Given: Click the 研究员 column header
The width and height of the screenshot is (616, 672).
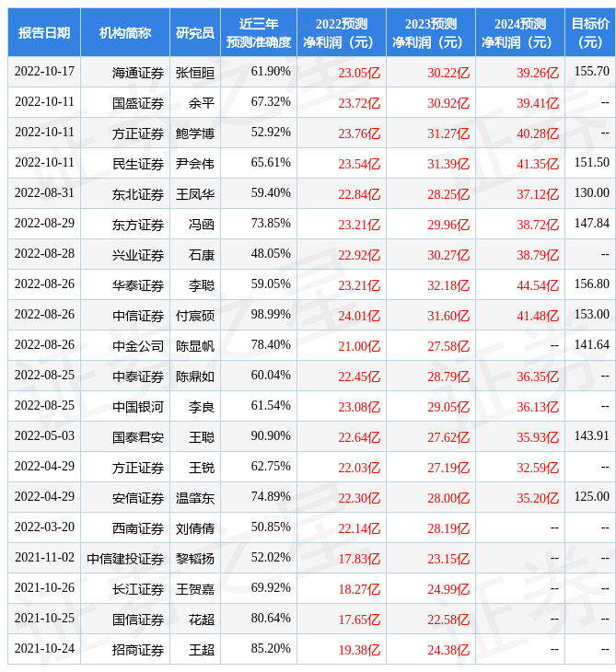Looking at the screenshot, I should pyautogui.click(x=195, y=32).
